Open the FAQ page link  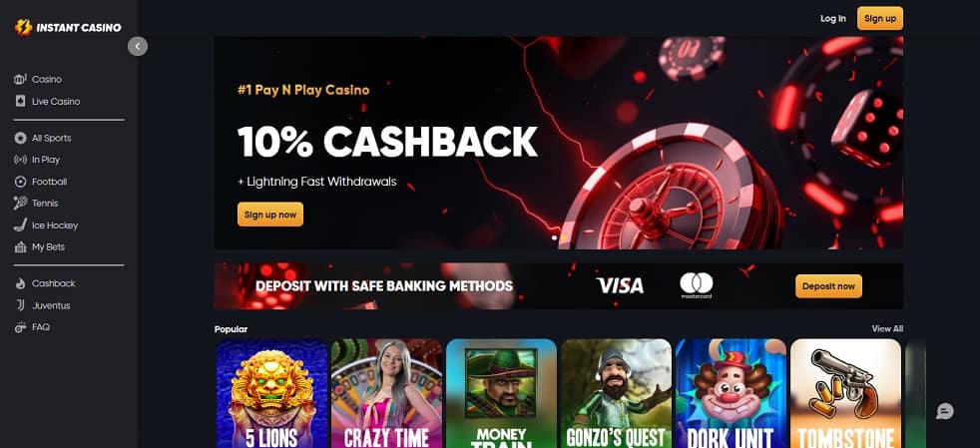tap(41, 327)
